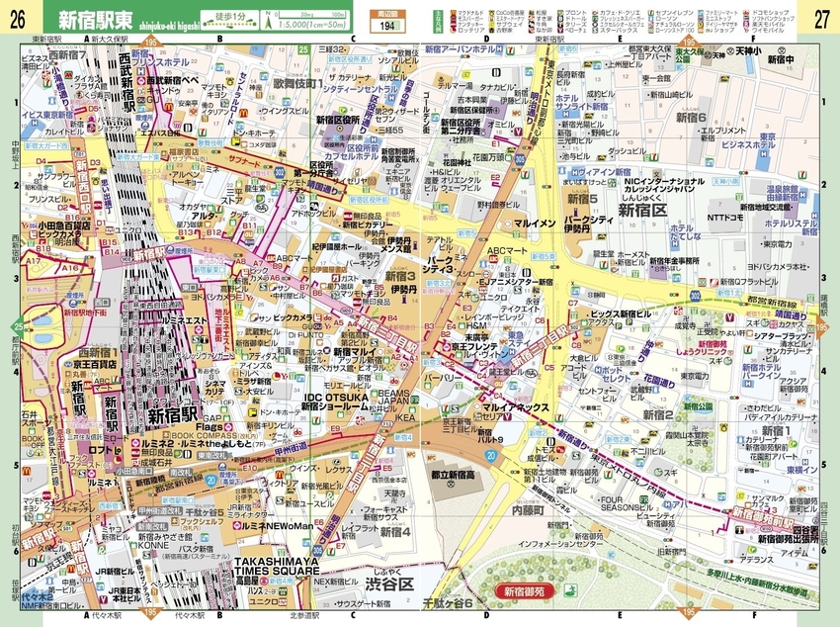The image size is (840, 627).
Task: Select the セブンイレブン legend icon
Action: [651, 12]
